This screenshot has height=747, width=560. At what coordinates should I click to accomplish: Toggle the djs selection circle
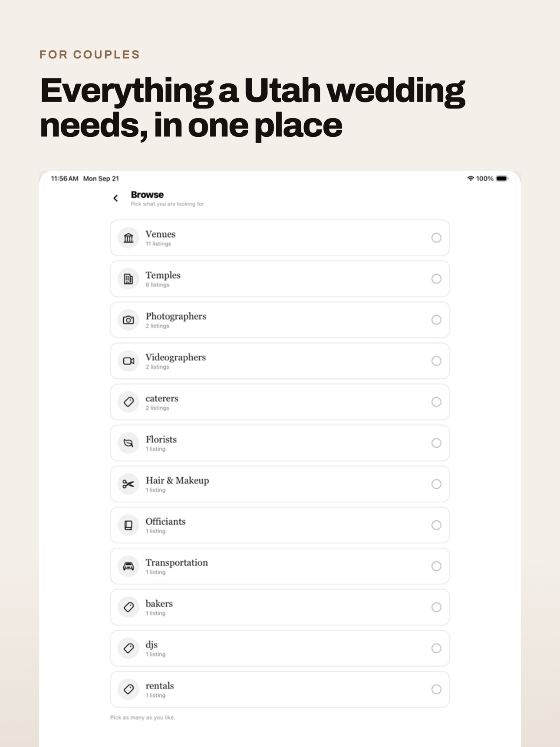436,648
